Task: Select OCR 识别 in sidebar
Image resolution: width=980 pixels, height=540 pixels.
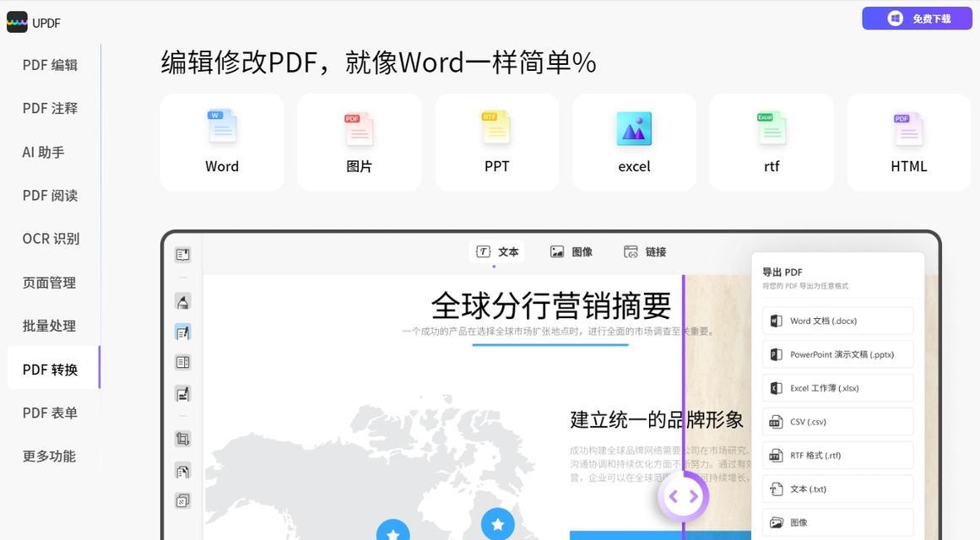Action: pos(51,239)
